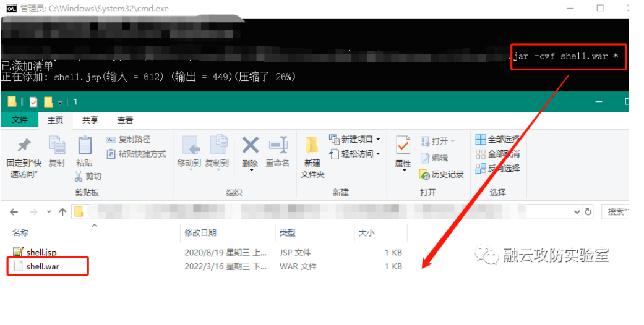This screenshot has height=325, width=644.
Task: Click History (历史记录) in ribbon
Action: point(442,174)
